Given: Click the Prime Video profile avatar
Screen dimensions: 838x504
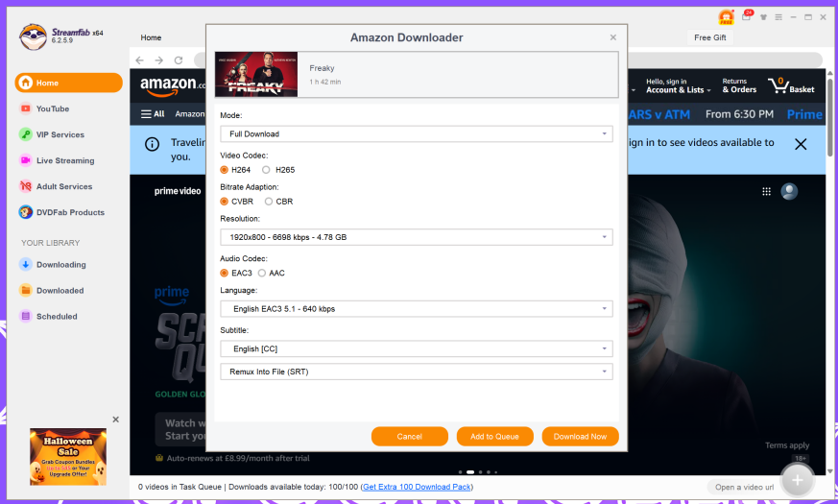Looking at the screenshot, I should click(789, 191).
